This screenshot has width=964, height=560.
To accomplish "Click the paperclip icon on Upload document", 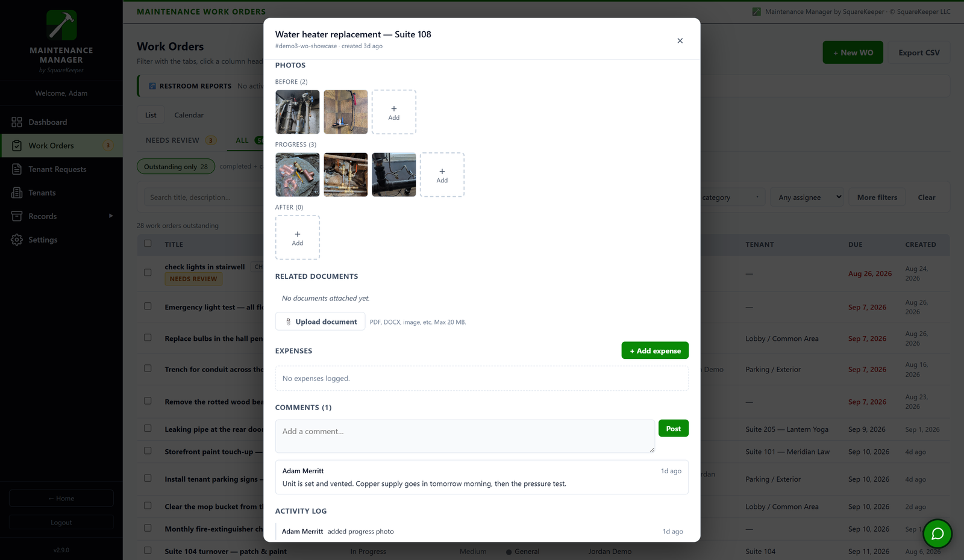I will pyautogui.click(x=289, y=322).
